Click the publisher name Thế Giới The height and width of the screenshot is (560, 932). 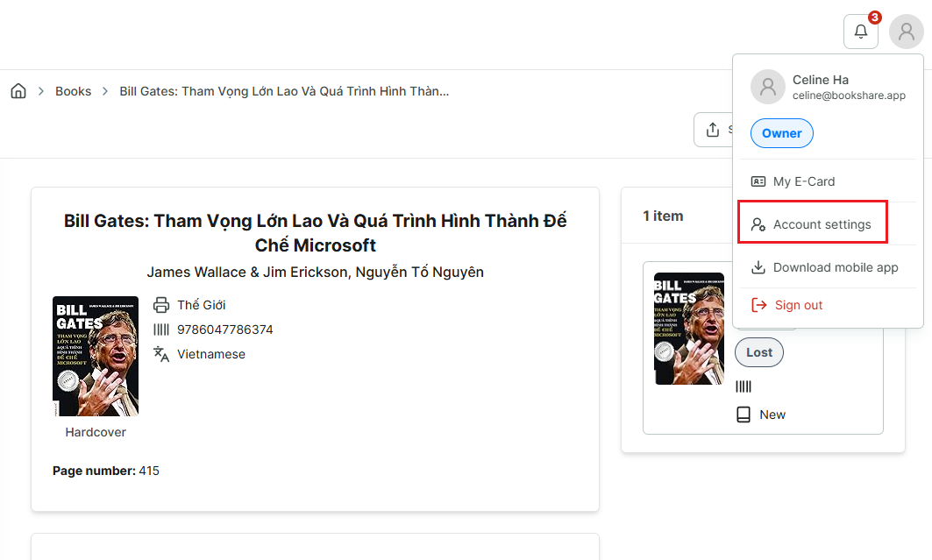pos(202,305)
